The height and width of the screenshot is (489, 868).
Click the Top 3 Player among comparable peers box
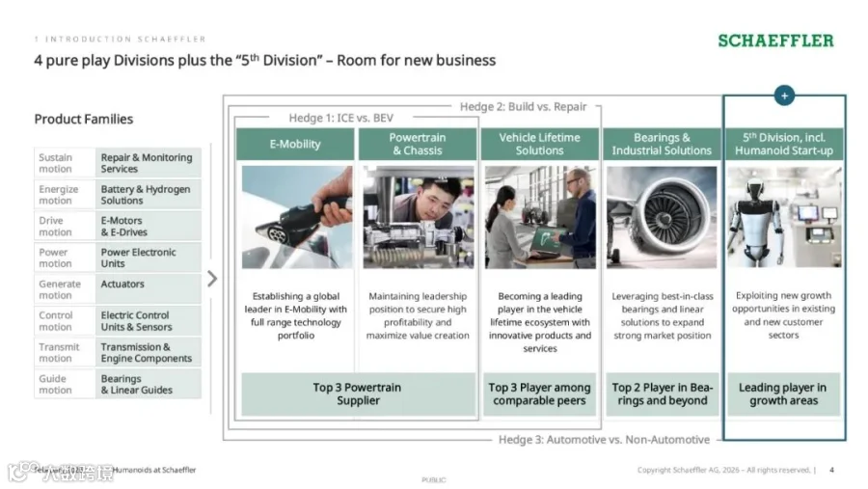[540, 394]
